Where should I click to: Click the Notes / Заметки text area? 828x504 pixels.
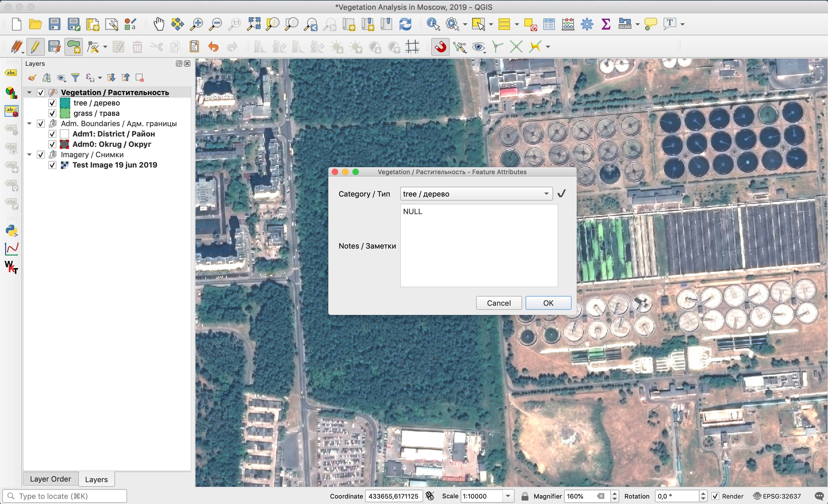click(x=479, y=246)
